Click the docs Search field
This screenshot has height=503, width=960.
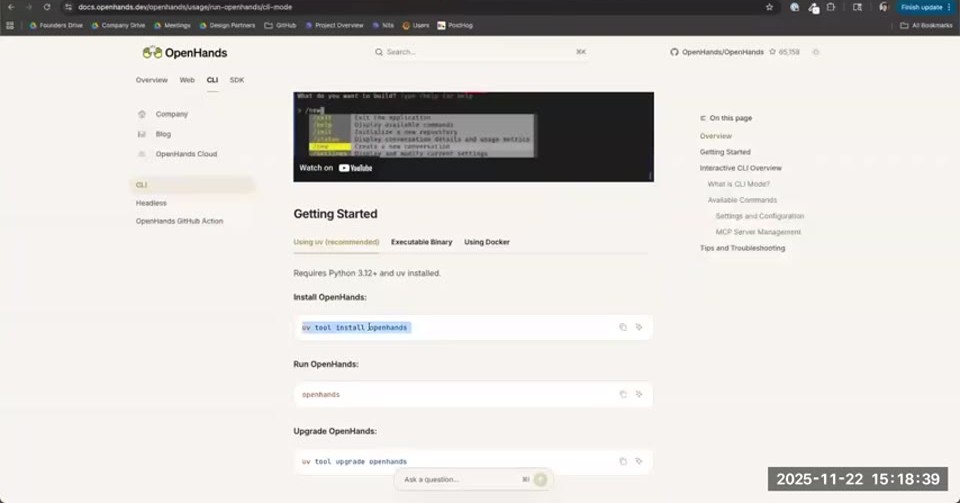click(481, 52)
